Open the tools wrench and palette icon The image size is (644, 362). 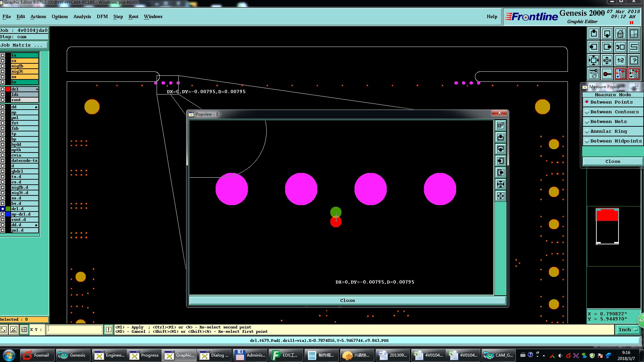click(x=594, y=74)
